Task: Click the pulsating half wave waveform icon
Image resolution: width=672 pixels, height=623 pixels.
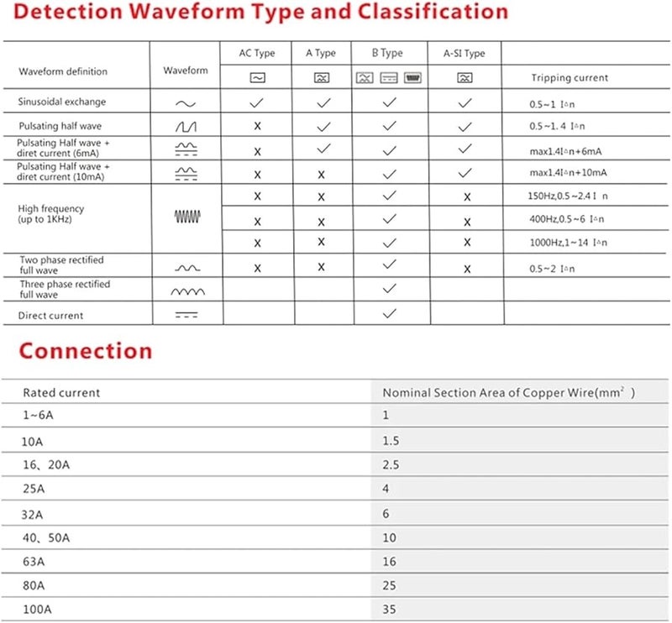Action: click(185, 127)
